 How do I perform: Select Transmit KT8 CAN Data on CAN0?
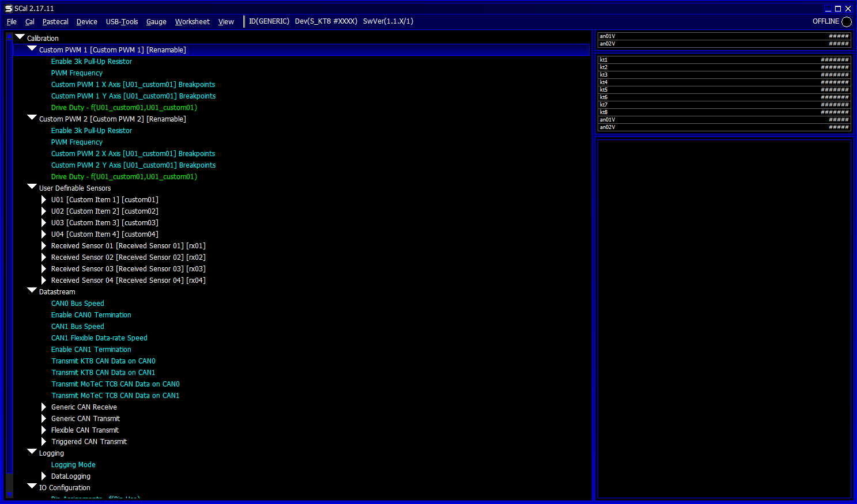pos(103,361)
